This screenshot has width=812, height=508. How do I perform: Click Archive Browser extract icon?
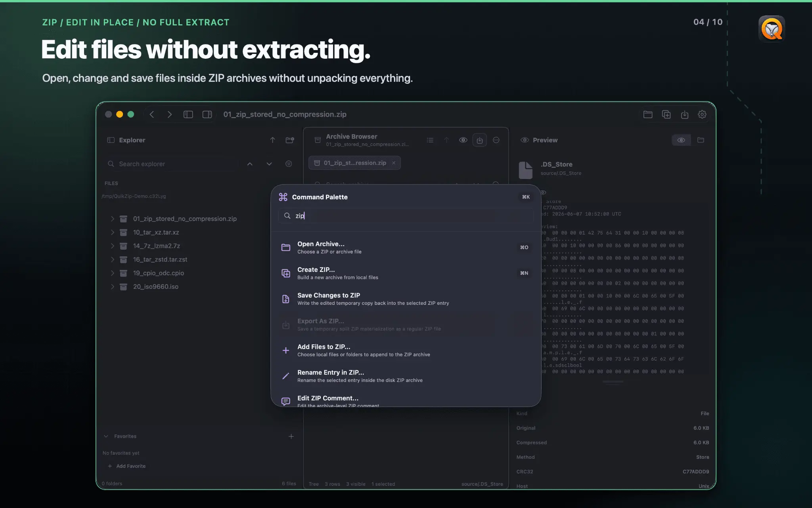480,140
